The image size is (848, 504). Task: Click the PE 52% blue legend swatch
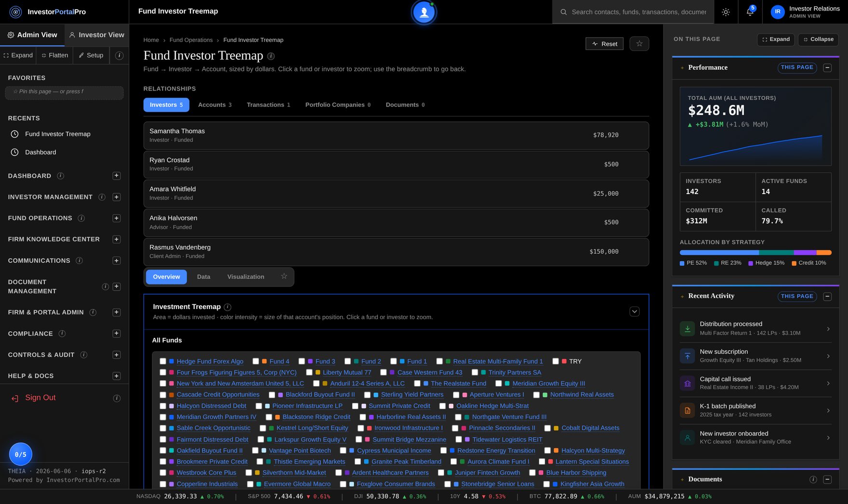(x=682, y=263)
